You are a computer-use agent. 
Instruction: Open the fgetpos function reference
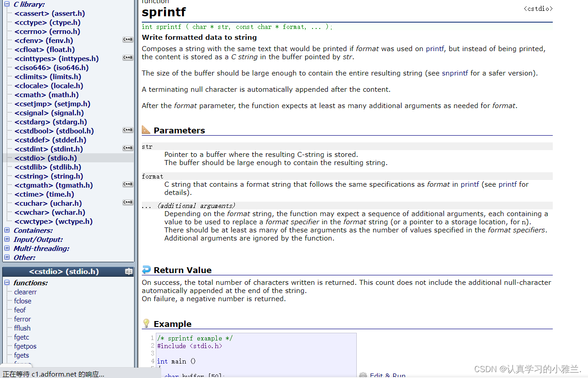pyautogui.click(x=25, y=346)
